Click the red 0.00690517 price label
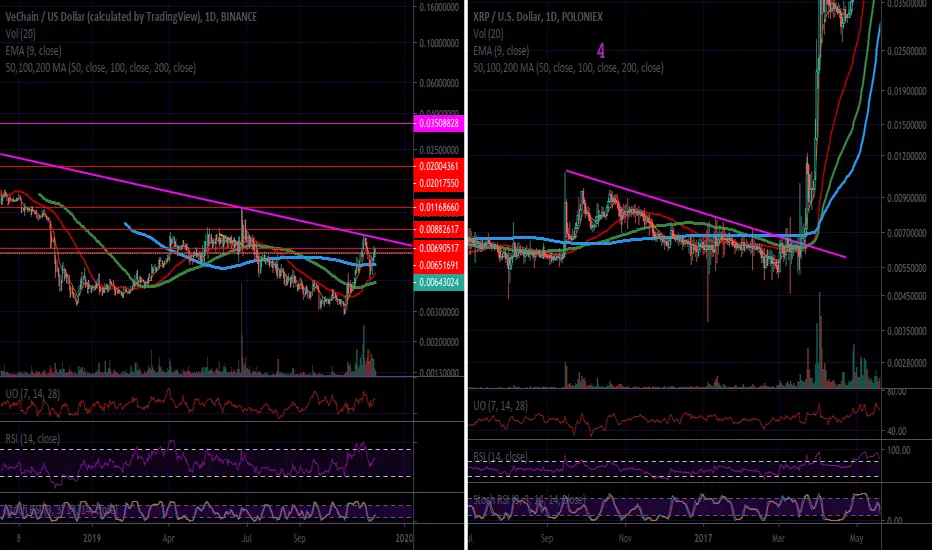 pos(439,248)
